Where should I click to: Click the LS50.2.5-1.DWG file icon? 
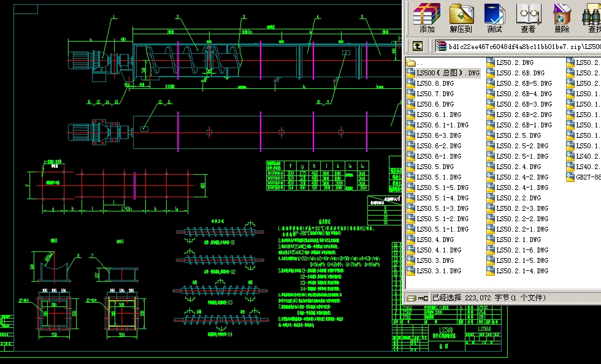pyautogui.click(x=491, y=156)
